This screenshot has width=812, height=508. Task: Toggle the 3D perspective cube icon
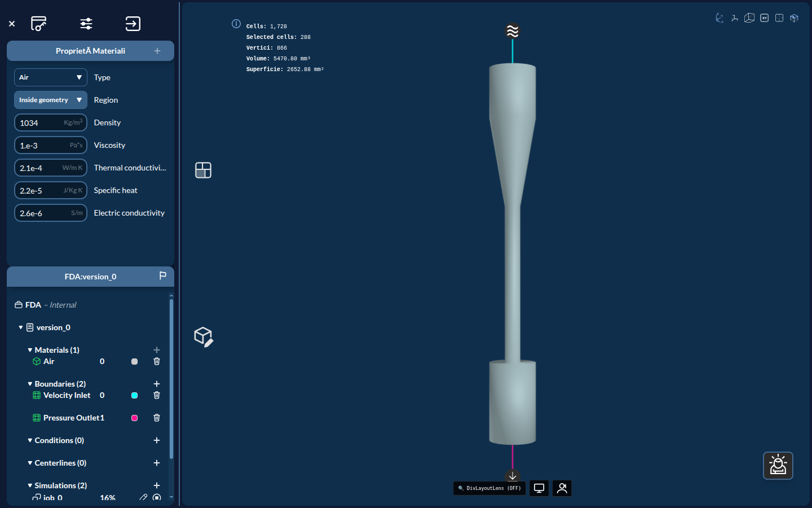tap(794, 18)
